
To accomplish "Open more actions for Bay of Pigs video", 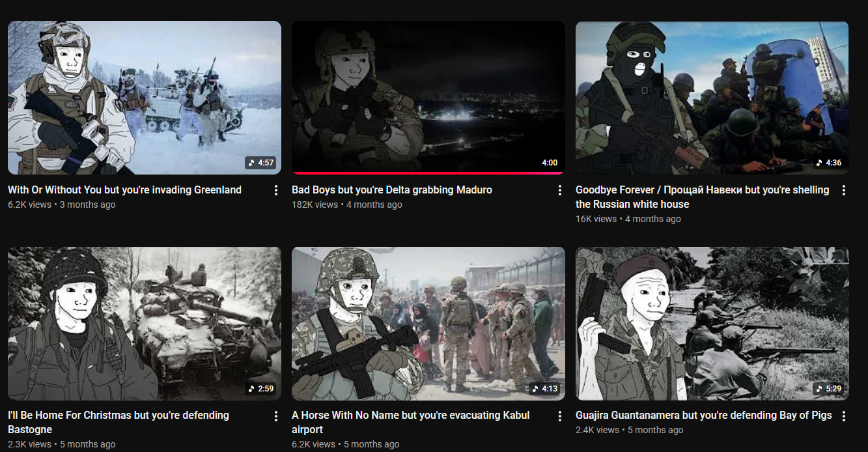I will click(x=843, y=416).
